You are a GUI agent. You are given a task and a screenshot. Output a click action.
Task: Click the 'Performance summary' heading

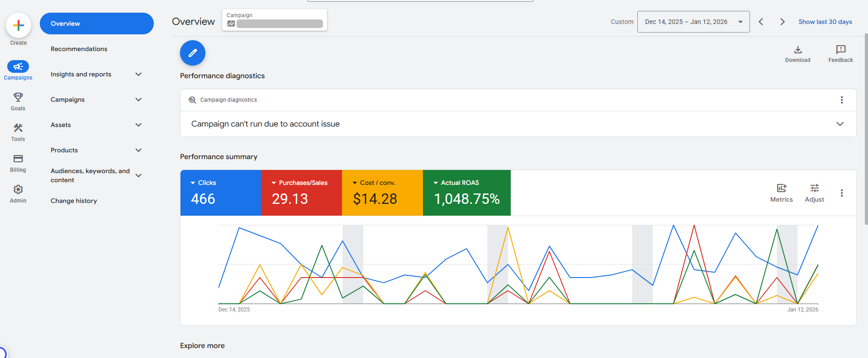tap(218, 157)
